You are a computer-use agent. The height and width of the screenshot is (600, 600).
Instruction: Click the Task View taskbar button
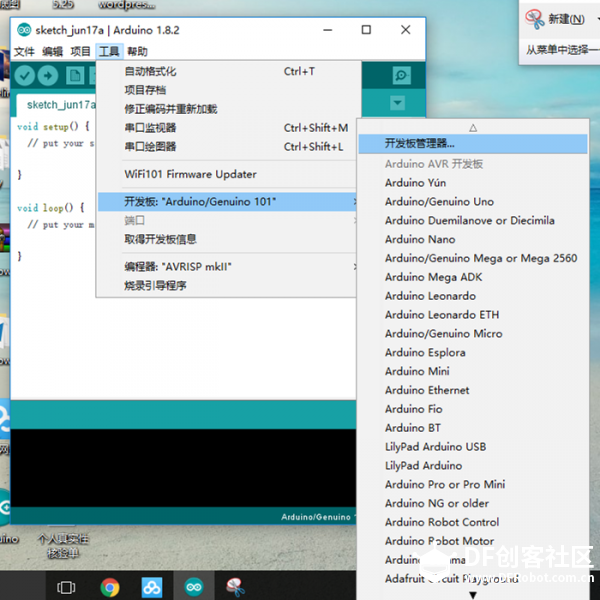click(66, 587)
